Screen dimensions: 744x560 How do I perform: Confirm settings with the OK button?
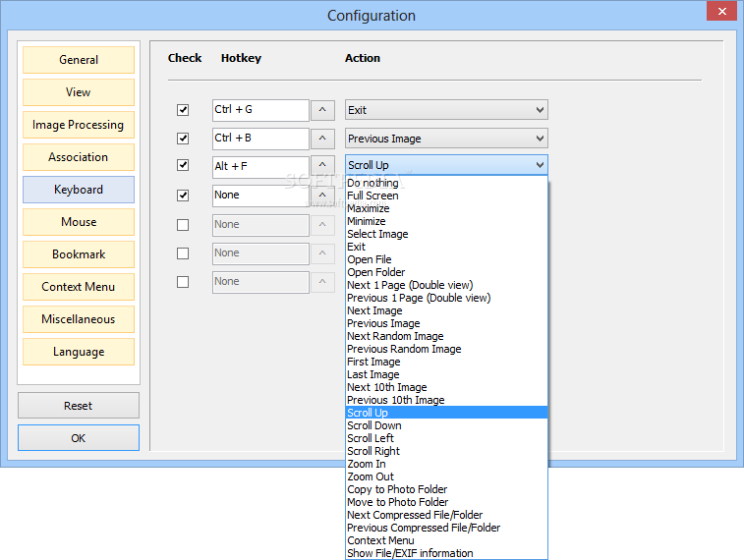[x=79, y=437]
